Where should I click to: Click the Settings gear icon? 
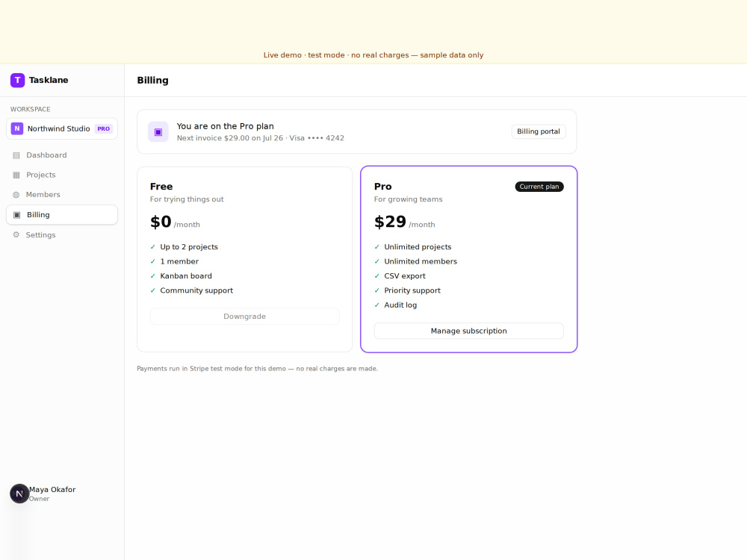[16, 234]
